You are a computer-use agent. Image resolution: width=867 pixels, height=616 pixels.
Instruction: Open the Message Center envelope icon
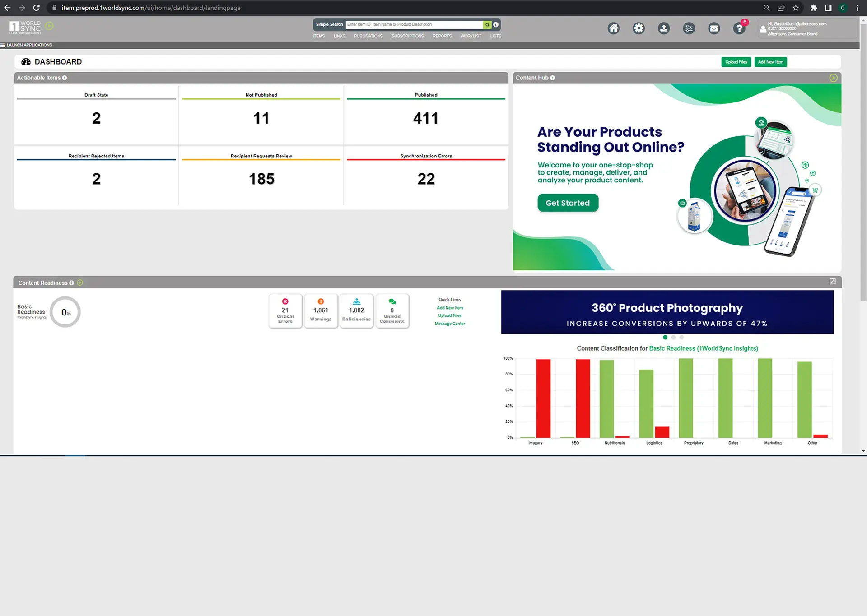pos(714,28)
